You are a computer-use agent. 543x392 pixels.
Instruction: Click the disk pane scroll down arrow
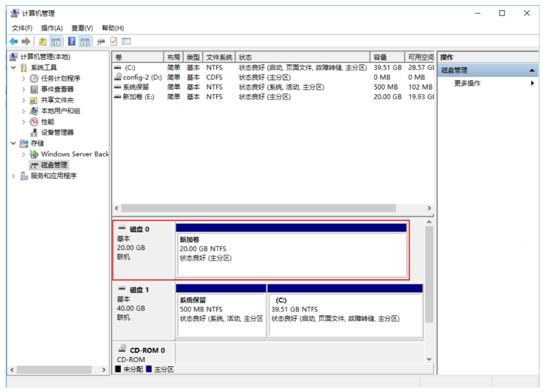[x=429, y=359]
